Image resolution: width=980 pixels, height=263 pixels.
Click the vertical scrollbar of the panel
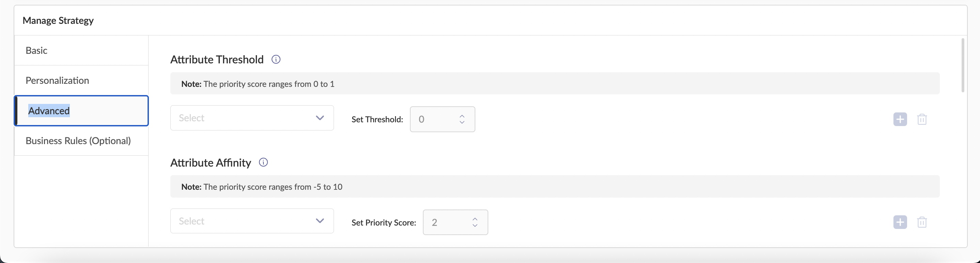pyautogui.click(x=963, y=65)
